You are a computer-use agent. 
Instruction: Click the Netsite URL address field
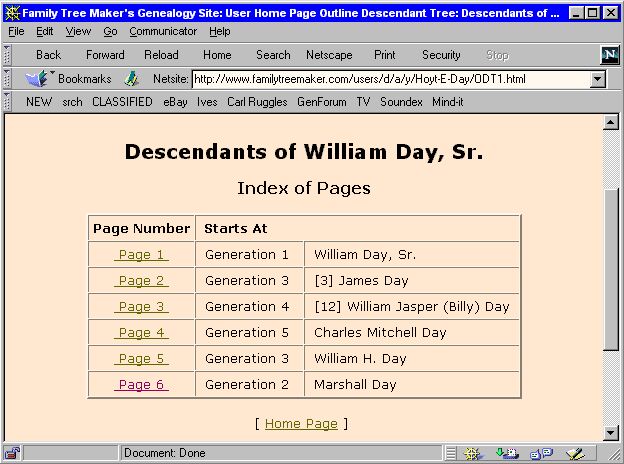[x=391, y=79]
